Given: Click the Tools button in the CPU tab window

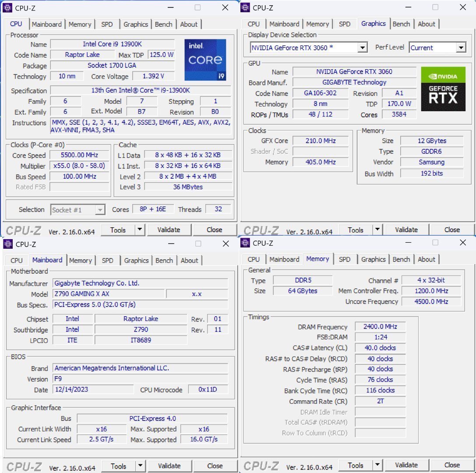Looking at the screenshot, I should click(x=118, y=230).
